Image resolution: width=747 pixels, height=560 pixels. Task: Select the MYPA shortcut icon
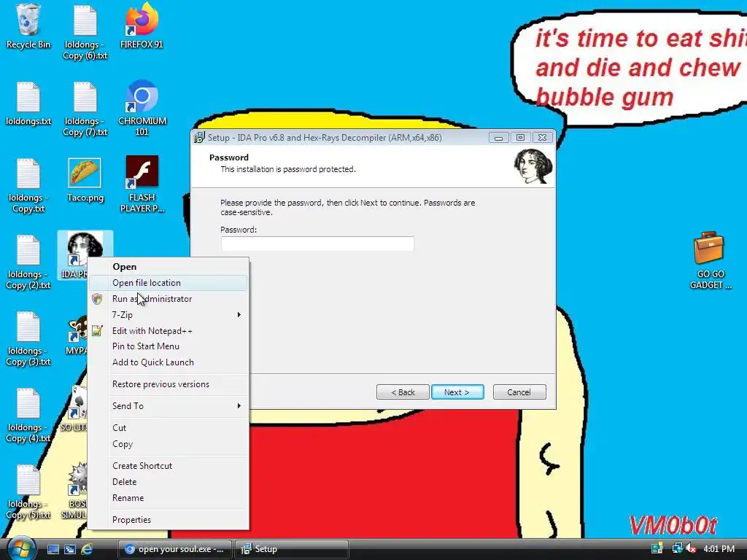pos(76,335)
